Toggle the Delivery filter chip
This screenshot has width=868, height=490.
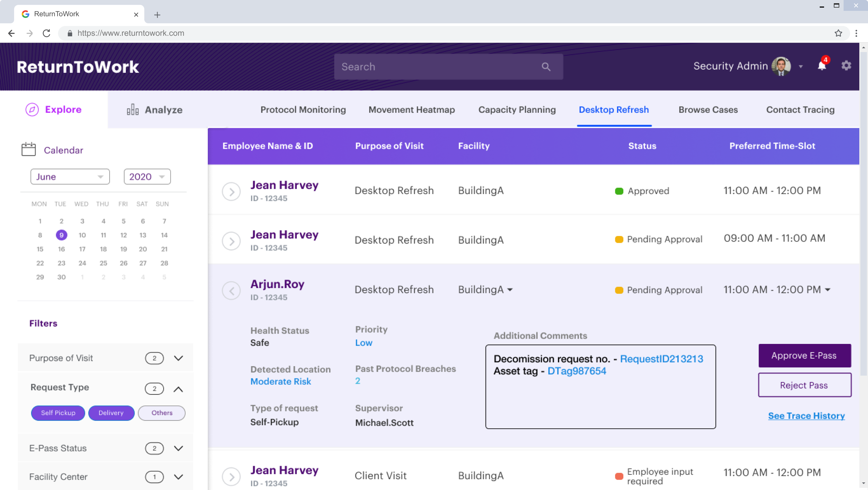point(111,413)
